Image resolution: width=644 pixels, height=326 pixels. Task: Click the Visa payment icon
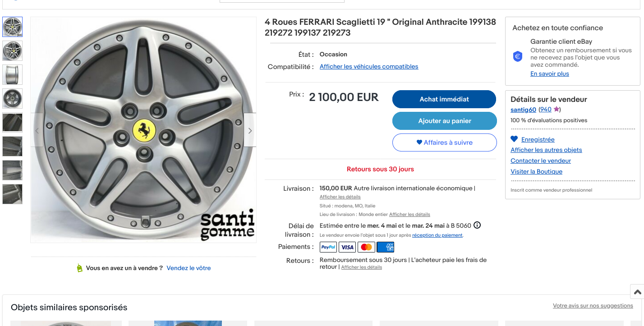(347, 247)
